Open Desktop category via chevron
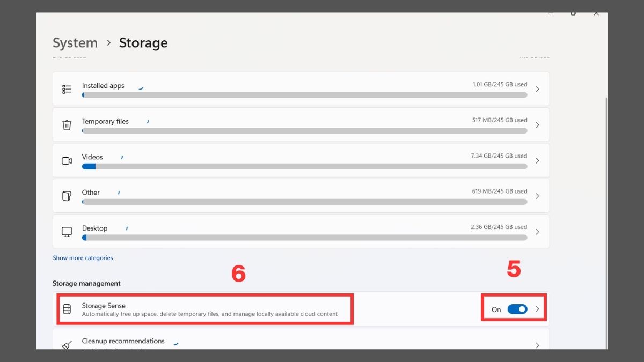644x362 pixels. click(537, 232)
